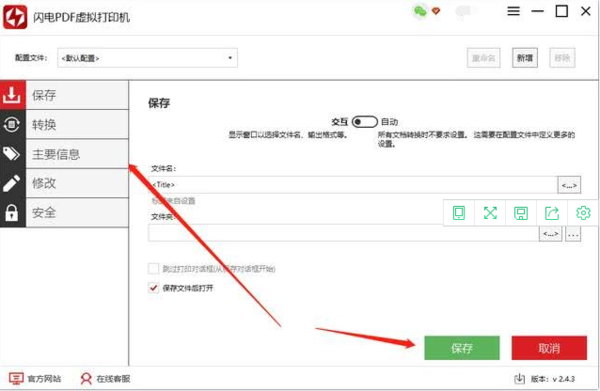Click the green settings gear icon

(583, 213)
